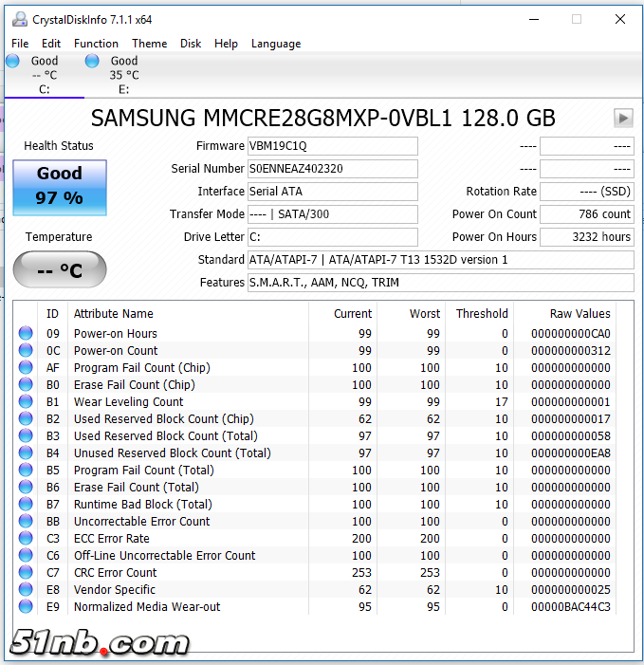The height and width of the screenshot is (665, 644).
Task: Click status icon of Erase Fail Count (Total)
Action: pos(26,487)
